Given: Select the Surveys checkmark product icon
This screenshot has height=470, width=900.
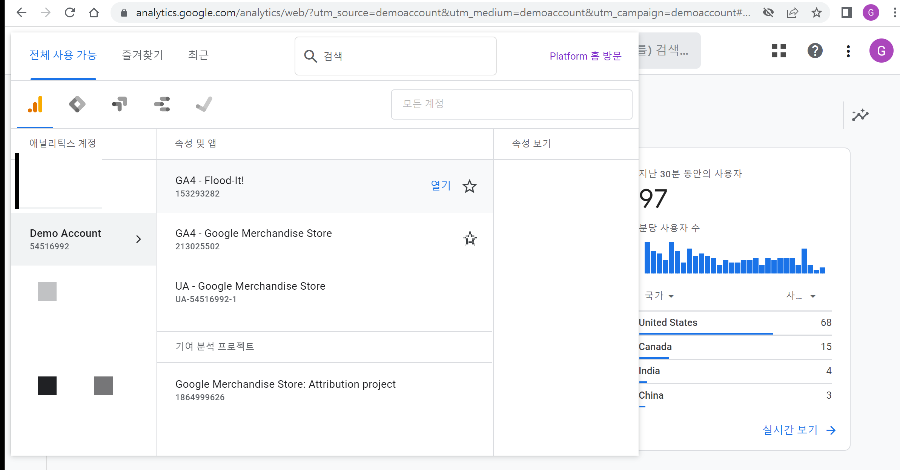Looking at the screenshot, I should click(x=204, y=104).
